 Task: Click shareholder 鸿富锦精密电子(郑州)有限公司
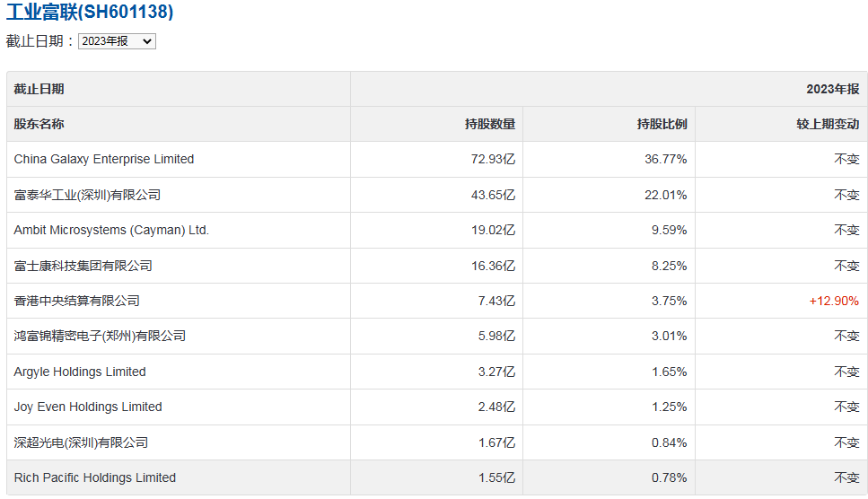(100, 336)
